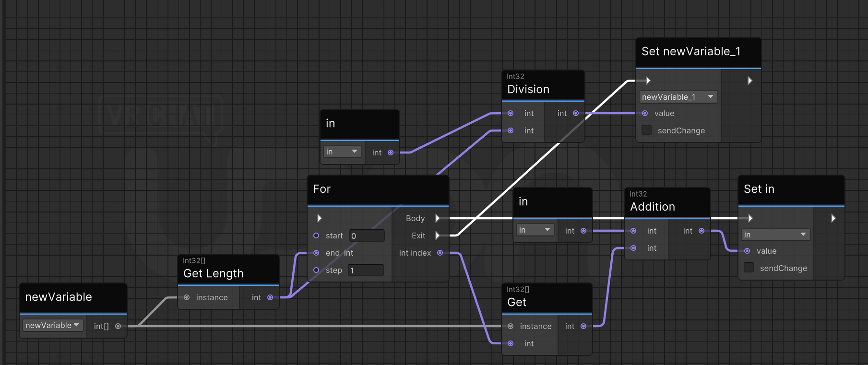Click the end int input port on For node
This screenshot has height=365, width=868.
point(316,253)
